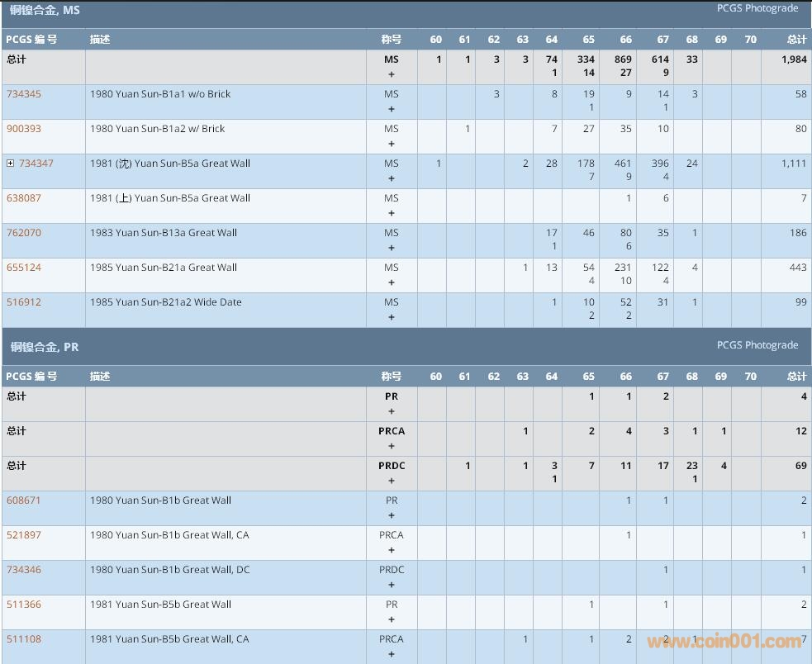This screenshot has width=812, height=664.
Task: Open PCGS number 521897 link
Action: click(x=24, y=535)
